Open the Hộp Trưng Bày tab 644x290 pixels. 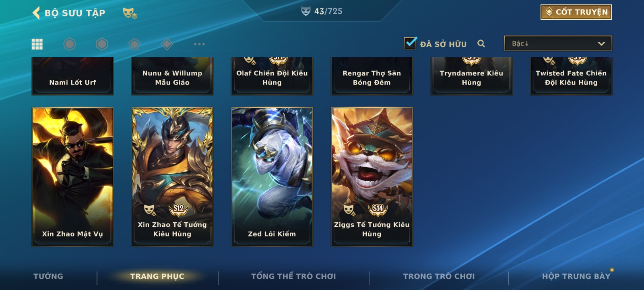pyautogui.click(x=576, y=276)
